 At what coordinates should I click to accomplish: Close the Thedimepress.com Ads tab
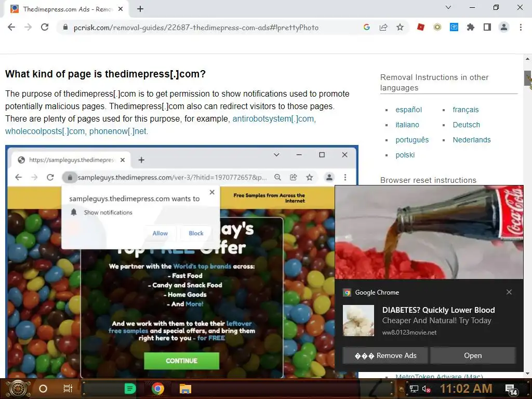click(121, 9)
